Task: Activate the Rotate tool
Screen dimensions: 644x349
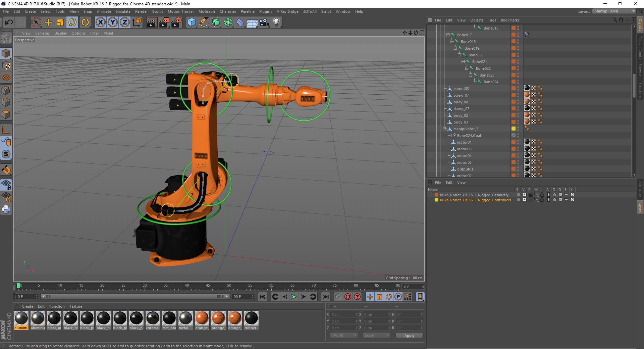Action: tap(72, 22)
